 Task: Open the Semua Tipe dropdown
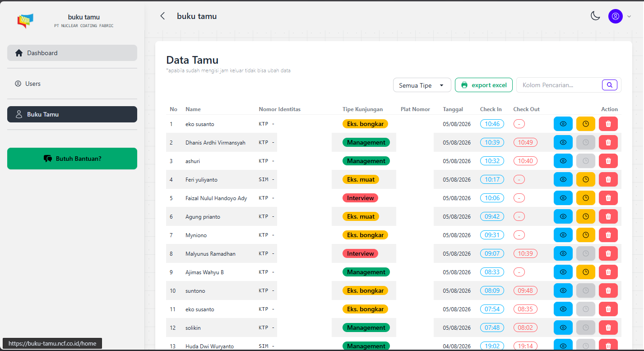pos(422,85)
